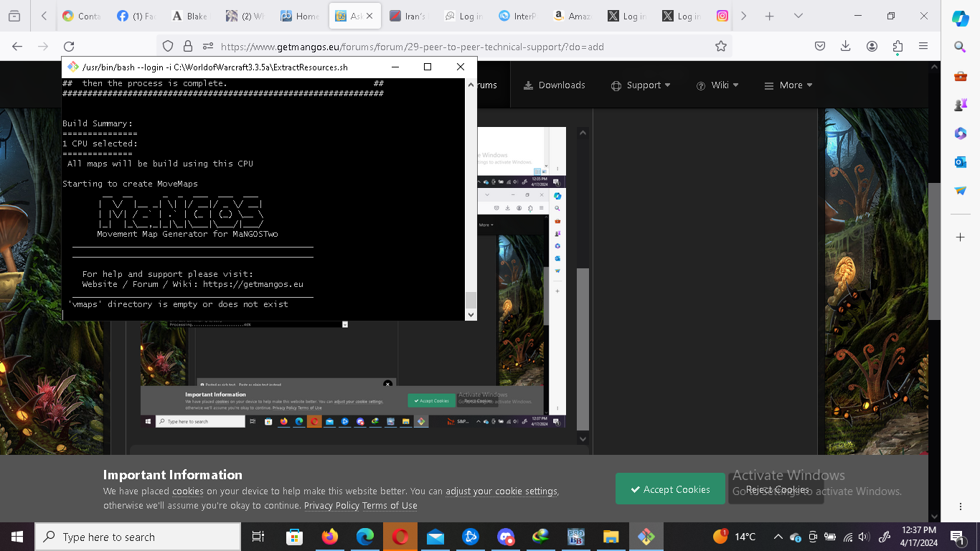Show hidden system tray icons chevron
Viewport: 980px width, 551px height.
778,537
